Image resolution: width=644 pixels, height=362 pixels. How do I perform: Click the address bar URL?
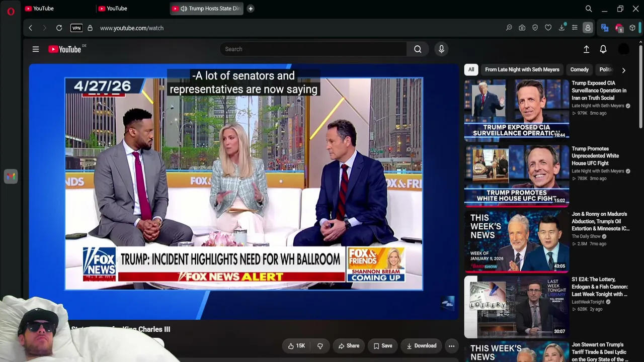coord(132,28)
